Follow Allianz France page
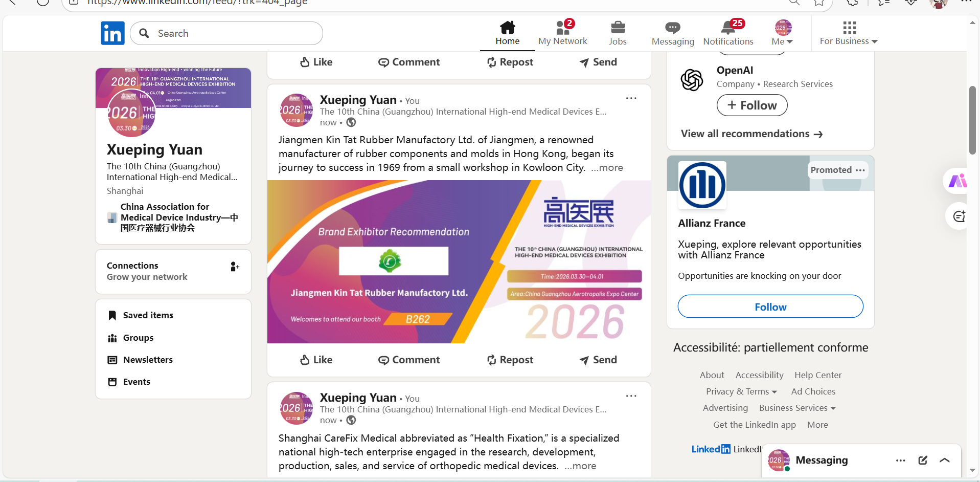This screenshot has height=482, width=980. pyautogui.click(x=770, y=306)
